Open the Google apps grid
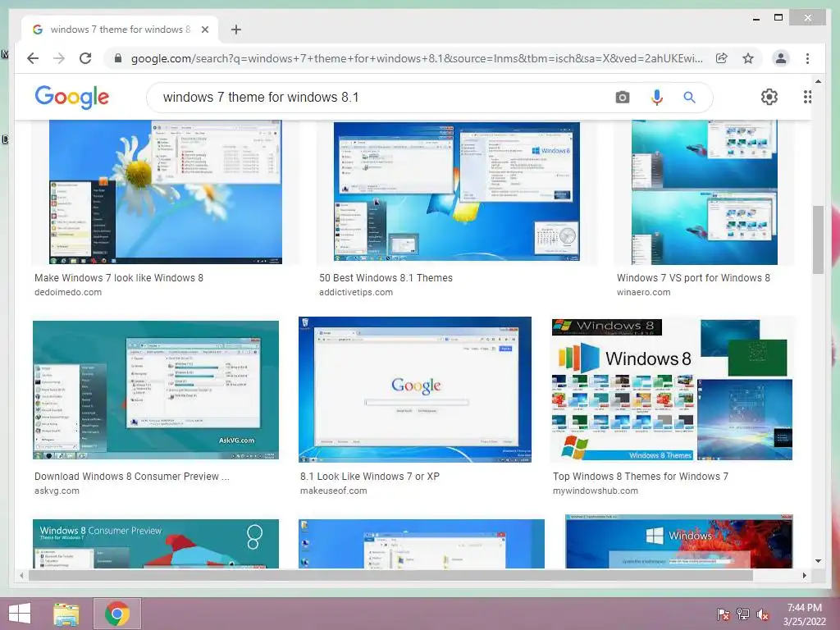The image size is (840, 630). [x=807, y=97]
